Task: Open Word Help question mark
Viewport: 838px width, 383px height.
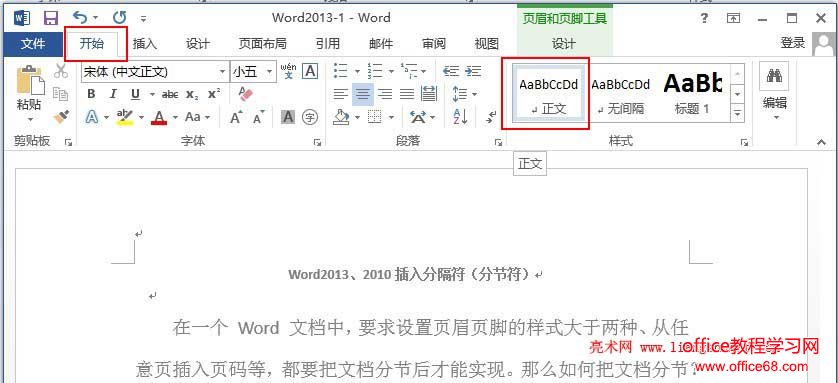Action: [x=704, y=18]
